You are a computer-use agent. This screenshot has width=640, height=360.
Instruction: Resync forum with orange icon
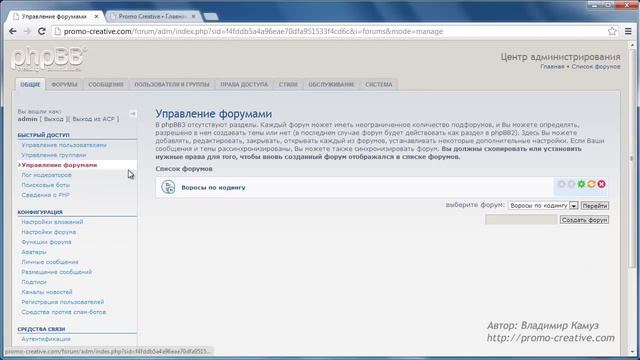[x=591, y=184]
